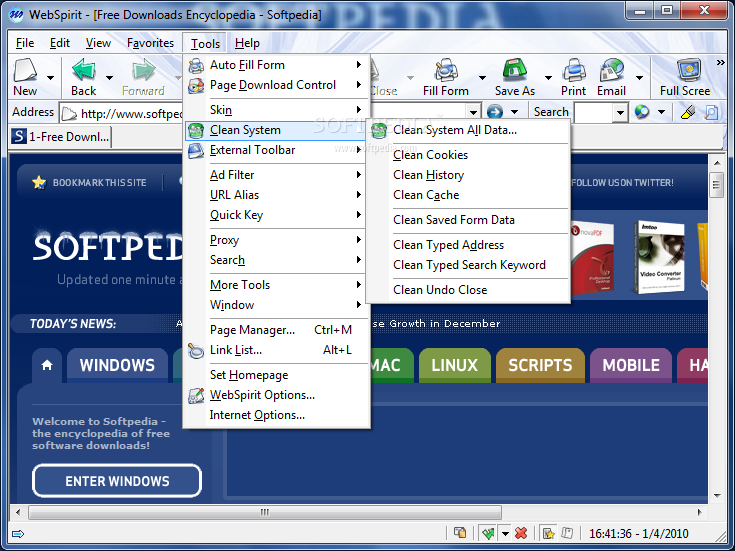
Task: Click the globe search engine icon
Action: click(x=642, y=112)
